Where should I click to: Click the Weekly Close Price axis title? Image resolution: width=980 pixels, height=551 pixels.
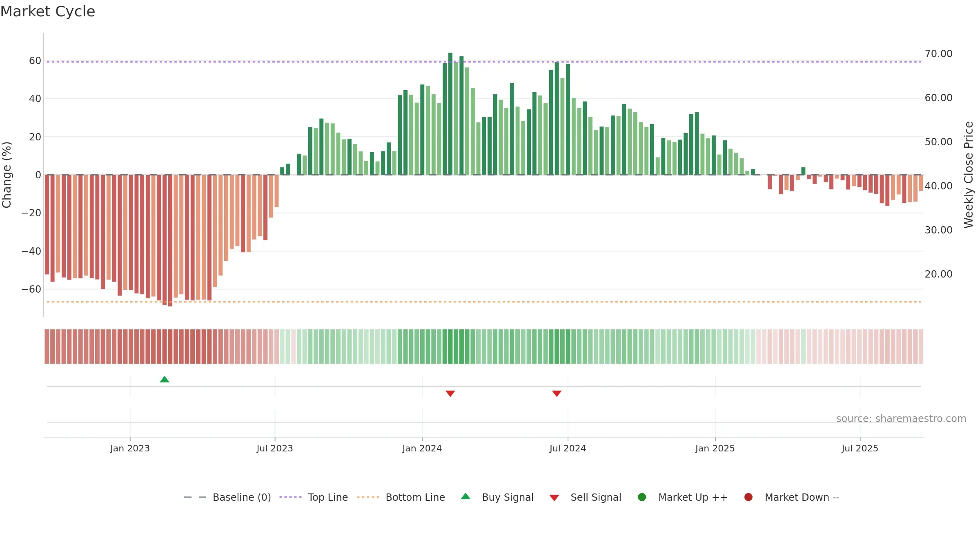969,175
